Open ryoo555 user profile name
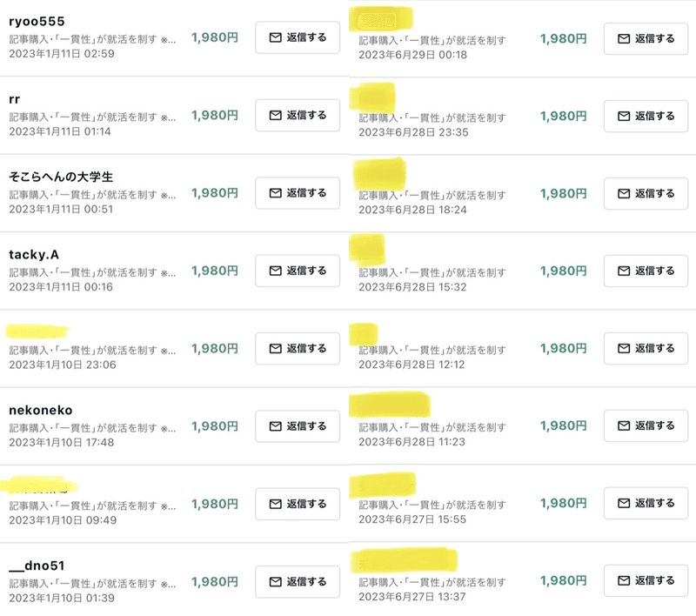The height and width of the screenshot is (616, 696). 37,21
